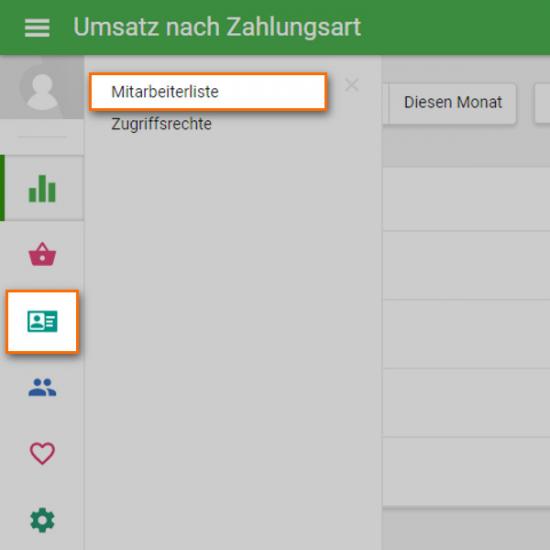Screen dimensions: 550x550
Task: Select the employee ID card icon
Action: pyautogui.click(x=42, y=321)
